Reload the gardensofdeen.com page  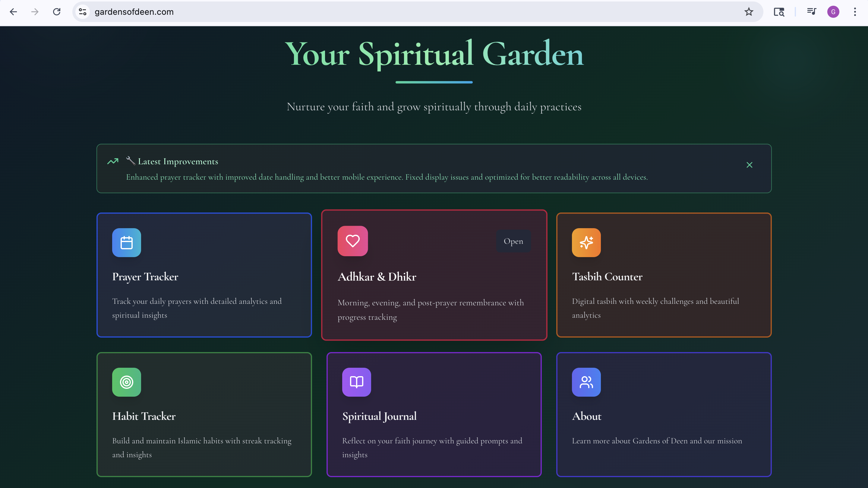pos(57,12)
